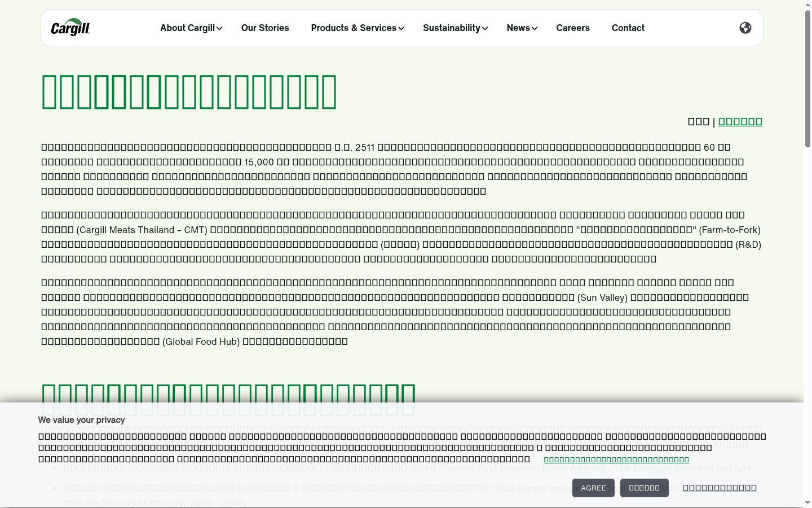Click the scrollbar down arrow
Image resolution: width=812 pixels, height=508 pixels.
[807, 502]
